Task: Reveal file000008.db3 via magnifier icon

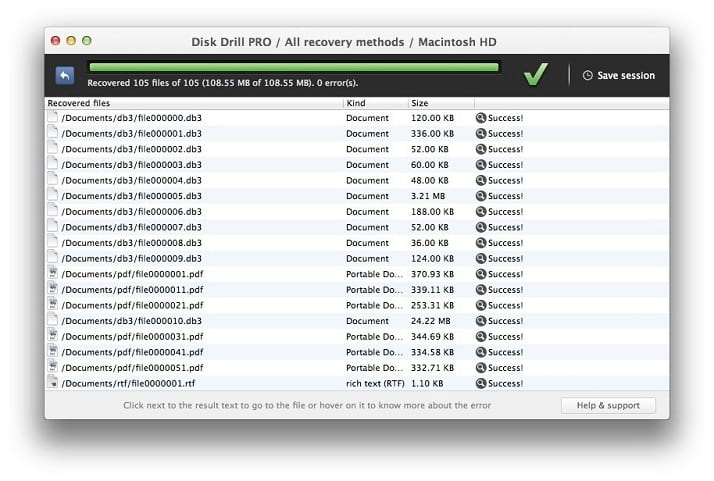Action: [481, 243]
